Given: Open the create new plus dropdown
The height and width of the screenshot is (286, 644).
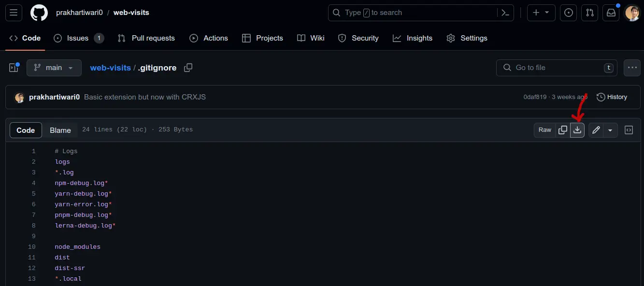Looking at the screenshot, I should pyautogui.click(x=541, y=13).
